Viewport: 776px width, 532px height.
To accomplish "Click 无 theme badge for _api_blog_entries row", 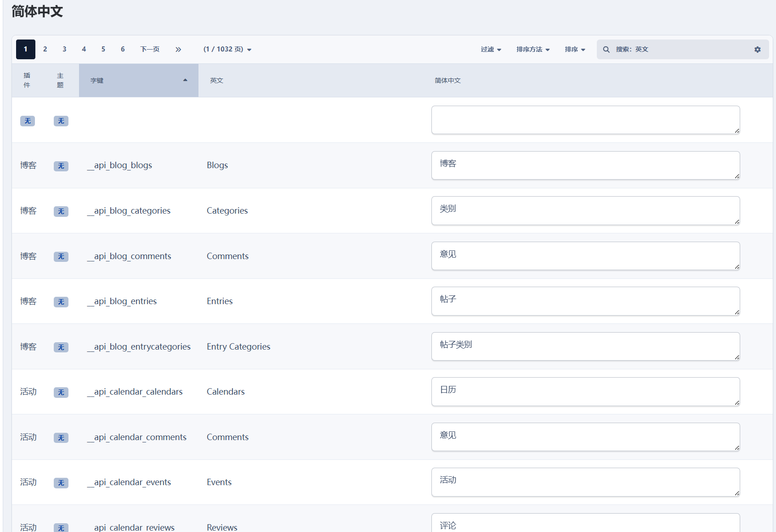I will [61, 302].
